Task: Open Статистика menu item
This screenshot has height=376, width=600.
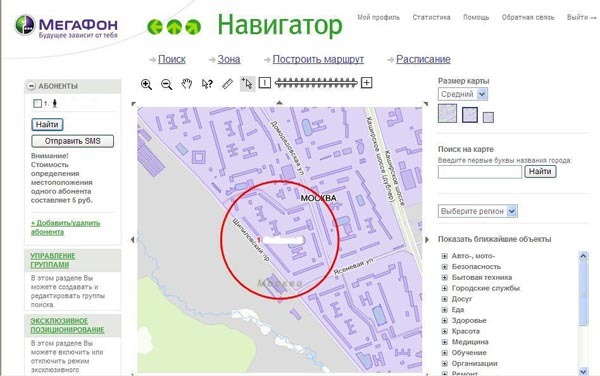Action: click(431, 17)
